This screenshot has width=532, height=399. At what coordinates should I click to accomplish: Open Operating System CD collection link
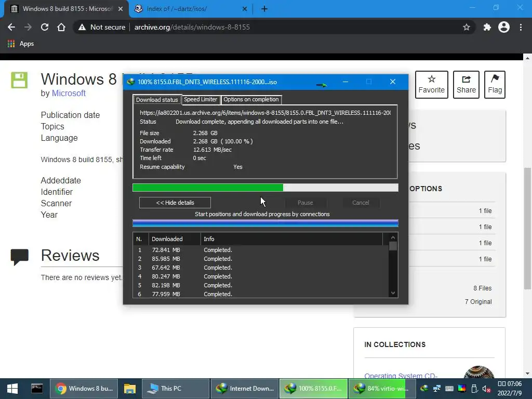pos(401,376)
